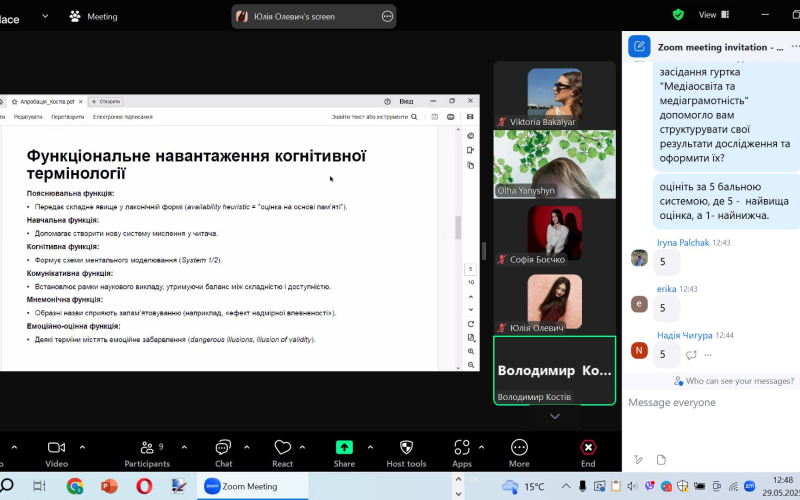This screenshot has width=800, height=500.
Task: Click the page number 5 field in PDF viewer
Action: click(x=470, y=269)
